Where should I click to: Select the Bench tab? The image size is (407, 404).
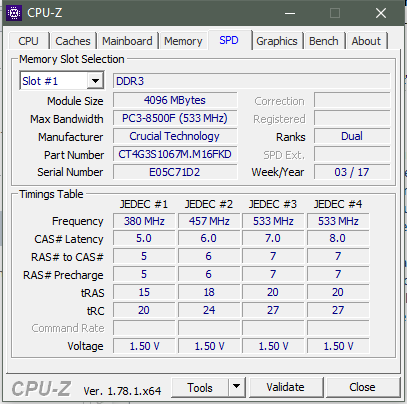tap(324, 41)
